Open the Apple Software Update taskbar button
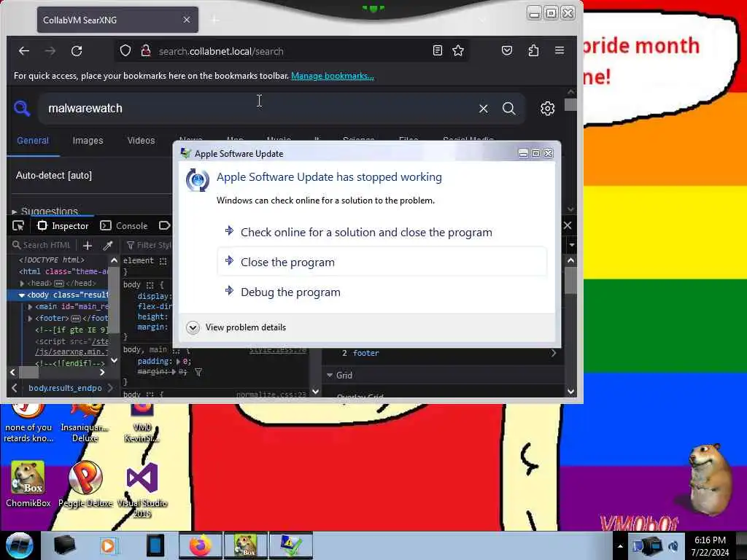Image resolution: width=747 pixels, height=560 pixels. (290, 545)
